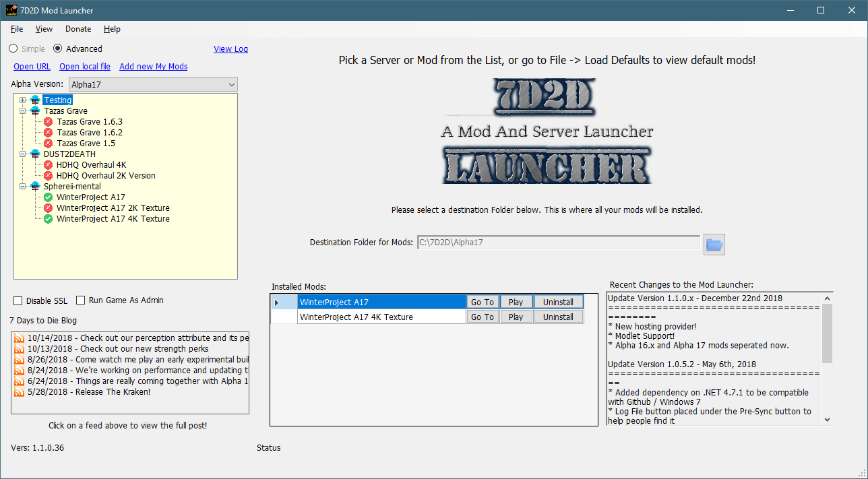
Task: Click the folder browse icon for destination
Action: click(x=714, y=245)
